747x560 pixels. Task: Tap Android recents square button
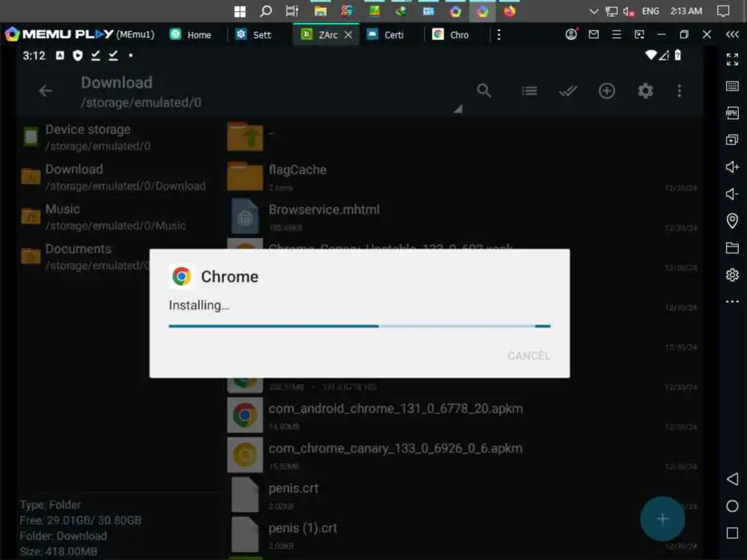732,532
